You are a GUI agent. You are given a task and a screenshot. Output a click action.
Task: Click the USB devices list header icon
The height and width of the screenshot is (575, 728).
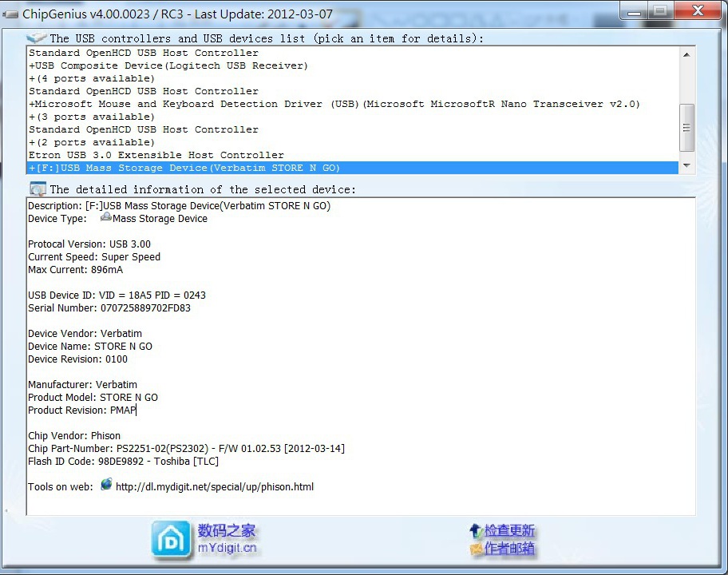[x=36, y=38]
